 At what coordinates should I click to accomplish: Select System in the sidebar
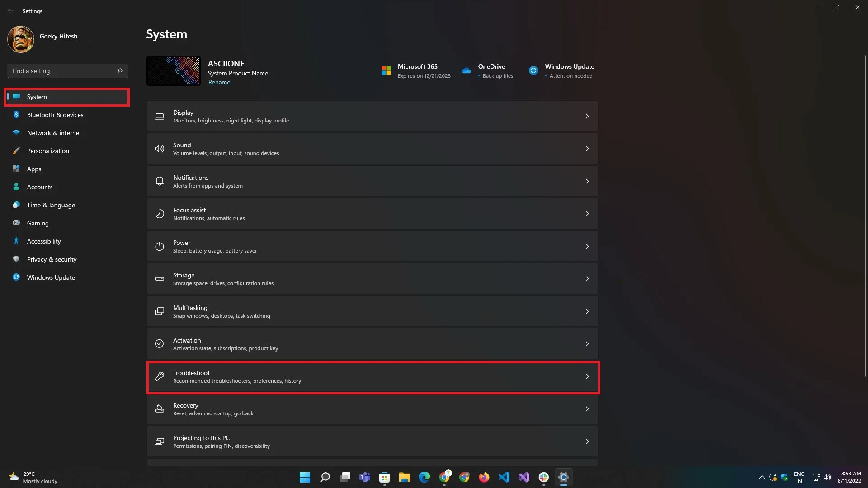(67, 97)
